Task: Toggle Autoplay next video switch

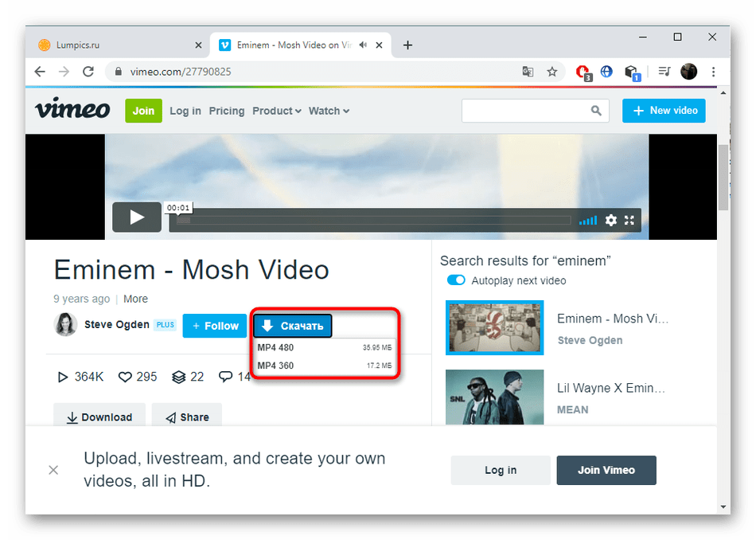Action: [x=456, y=280]
